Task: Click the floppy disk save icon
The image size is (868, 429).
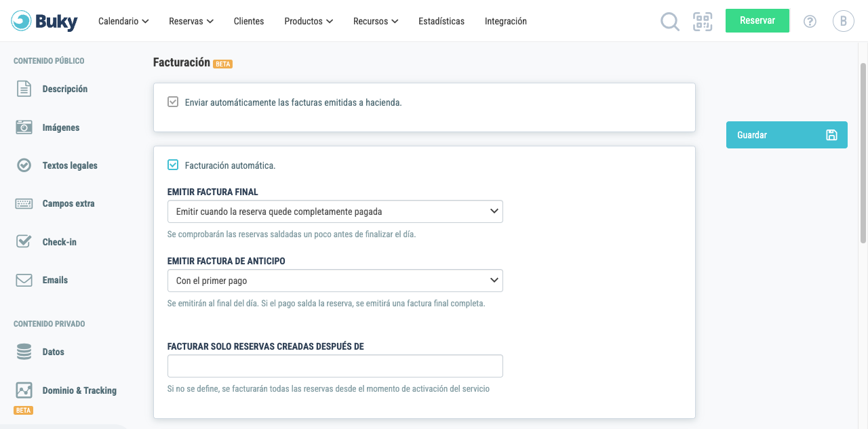Action: click(831, 135)
